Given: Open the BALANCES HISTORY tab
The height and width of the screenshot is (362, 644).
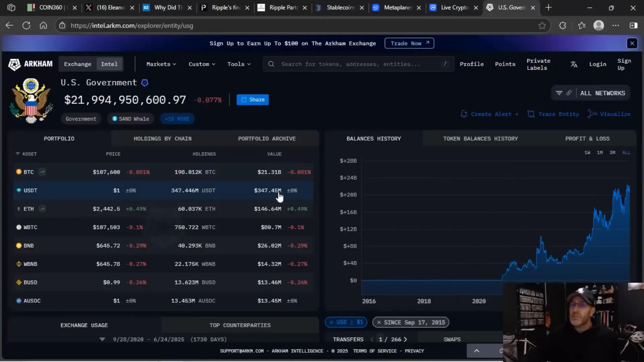Looking at the screenshot, I should 374,138.
